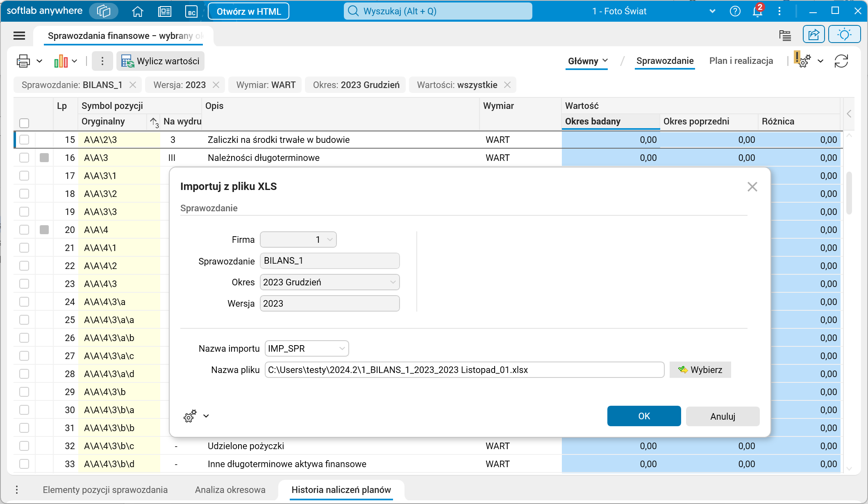Open the notifications bell icon

(x=757, y=11)
